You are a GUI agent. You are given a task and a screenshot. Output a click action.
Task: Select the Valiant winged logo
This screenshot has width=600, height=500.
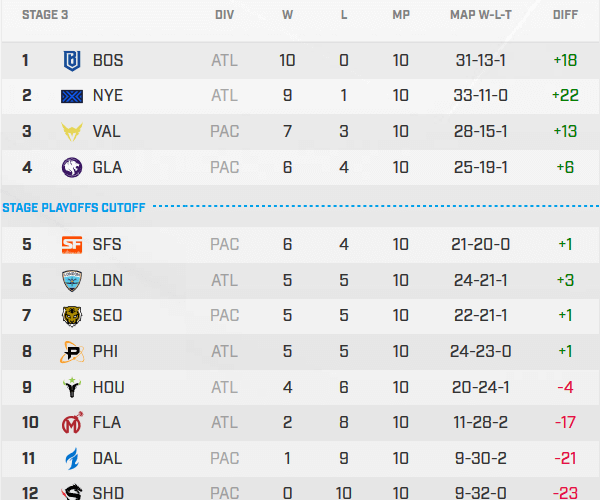[x=73, y=132]
